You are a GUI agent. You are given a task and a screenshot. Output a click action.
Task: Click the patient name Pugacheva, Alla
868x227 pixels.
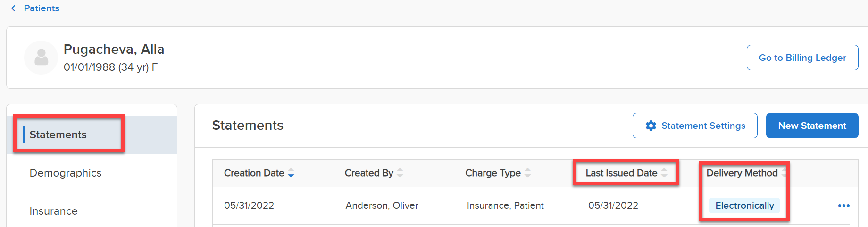pos(114,49)
